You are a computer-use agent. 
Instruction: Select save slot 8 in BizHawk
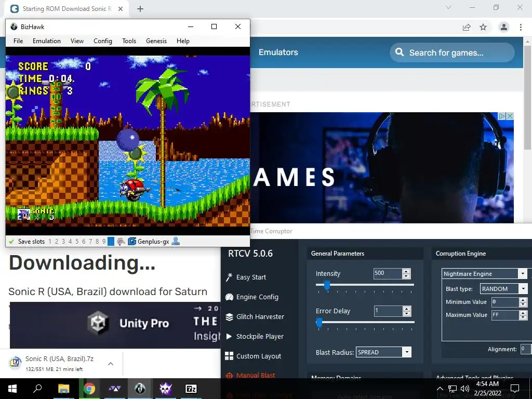97,242
